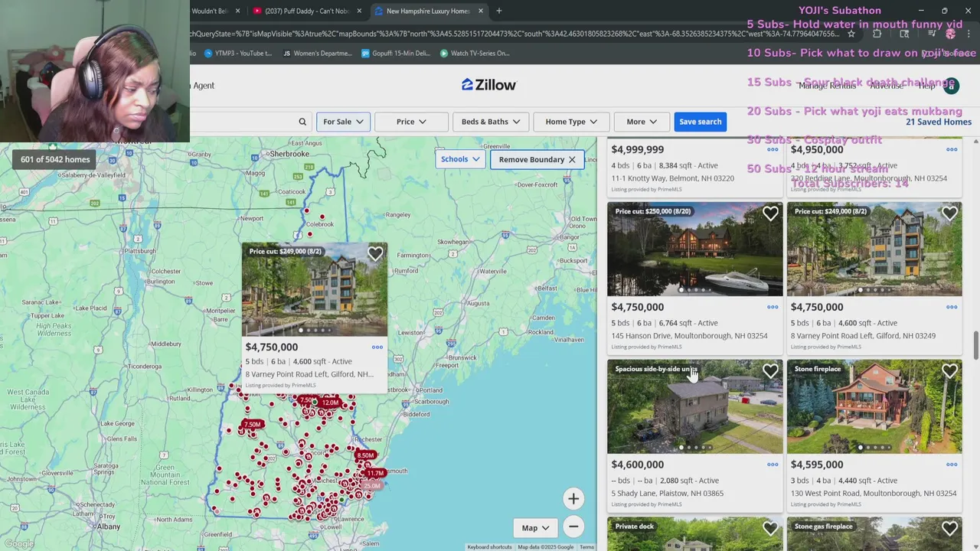Switch to the Puff Daddy YouTube tab
The image size is (980, 551).
point(306,11)
